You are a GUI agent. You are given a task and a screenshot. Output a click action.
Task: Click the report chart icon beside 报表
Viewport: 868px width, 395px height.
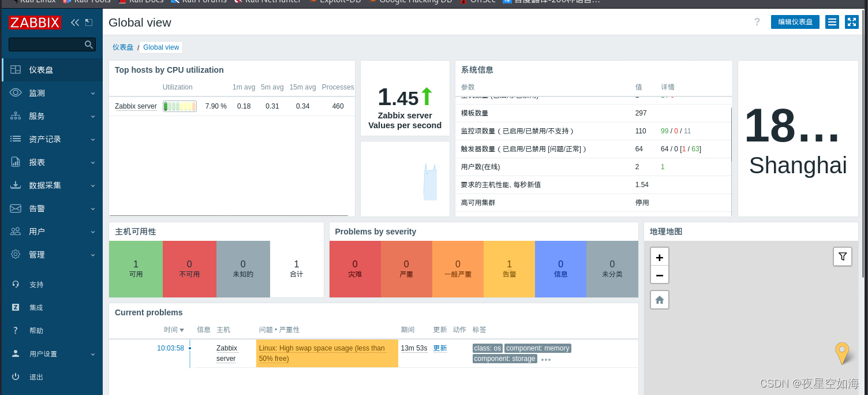[x=16, y=162]
